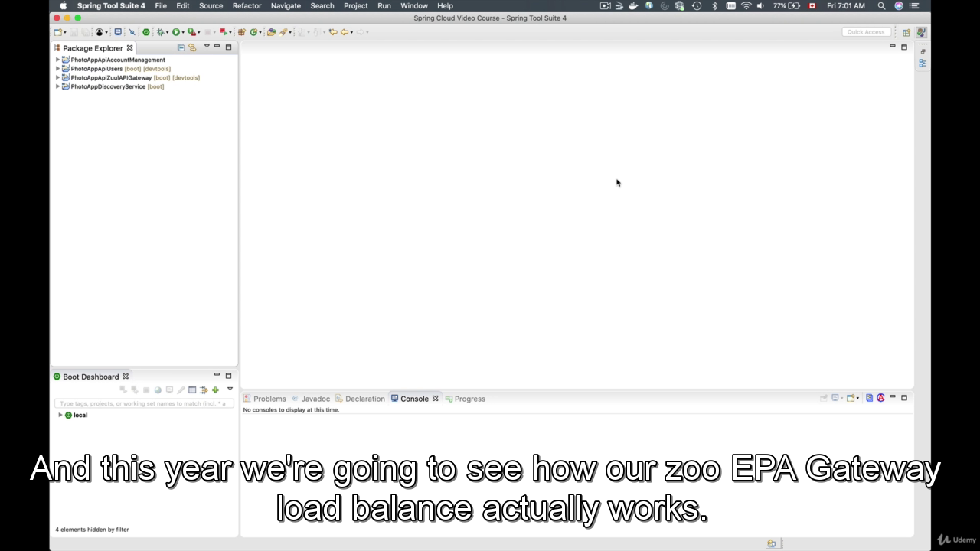Click the New Java Class icon
Viewport: 980px width, 551px height.
(253, 32)
